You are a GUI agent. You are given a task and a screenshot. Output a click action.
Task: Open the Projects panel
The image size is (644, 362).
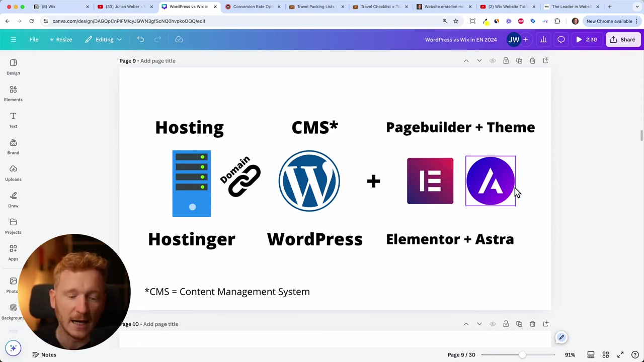pos(13,227)
